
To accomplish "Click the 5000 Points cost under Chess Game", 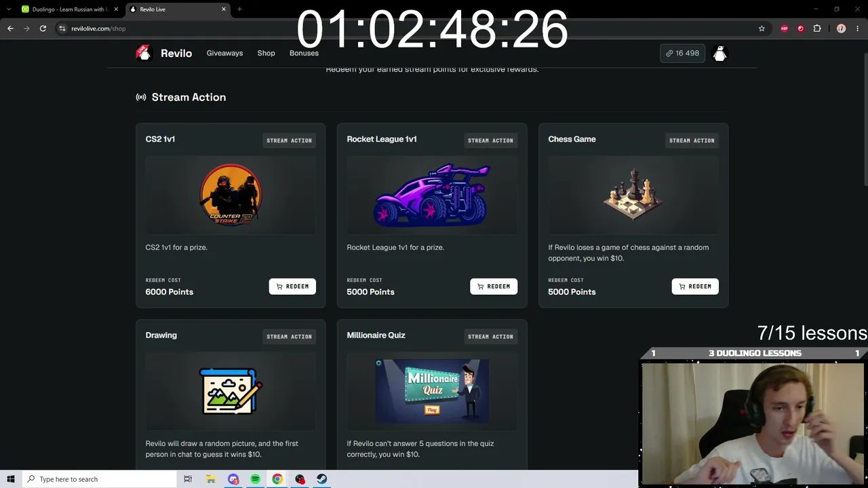I will (x=572, y=291).
